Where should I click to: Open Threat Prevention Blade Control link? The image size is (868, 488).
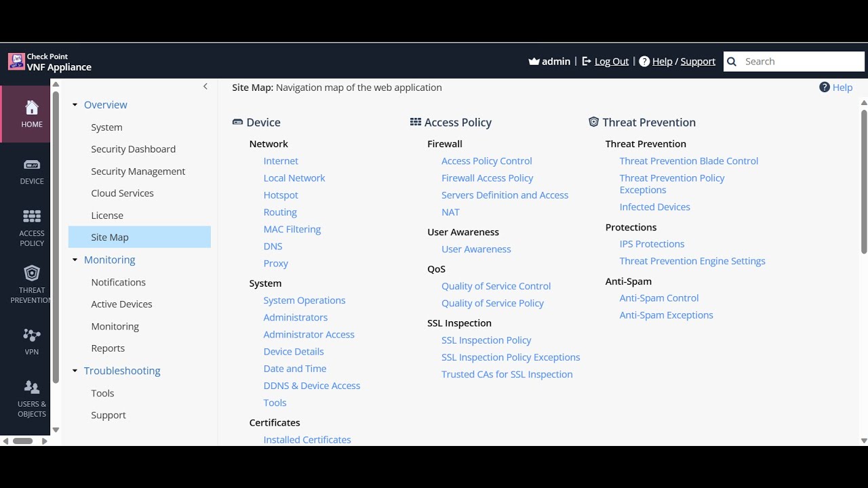pyautogui.click(x=689, y=161)
